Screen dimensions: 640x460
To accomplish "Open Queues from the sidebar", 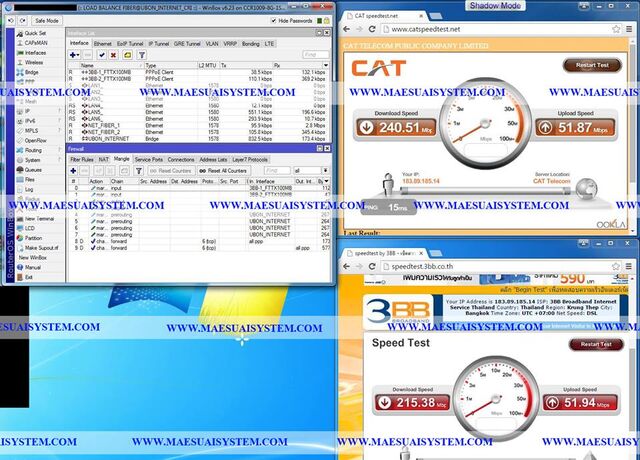I will (x=33, y=170).
